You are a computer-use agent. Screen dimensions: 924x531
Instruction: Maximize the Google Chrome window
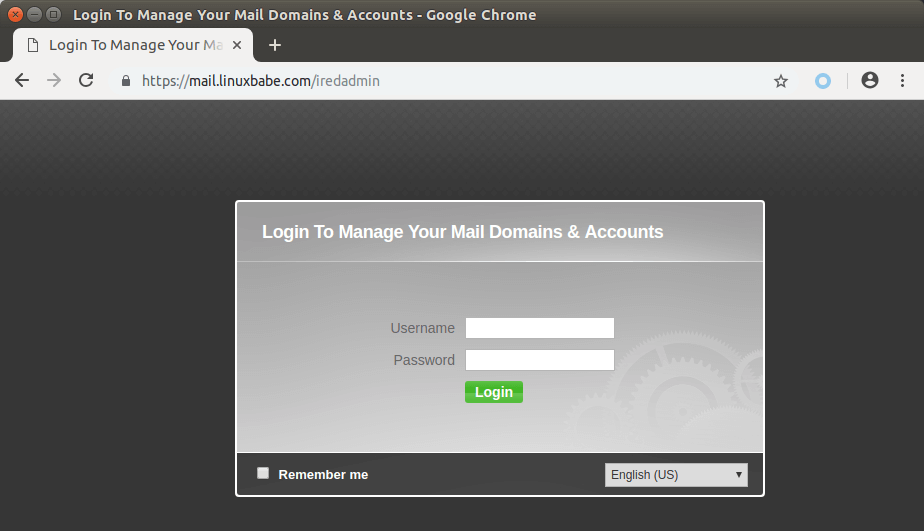tap(53, 15)
